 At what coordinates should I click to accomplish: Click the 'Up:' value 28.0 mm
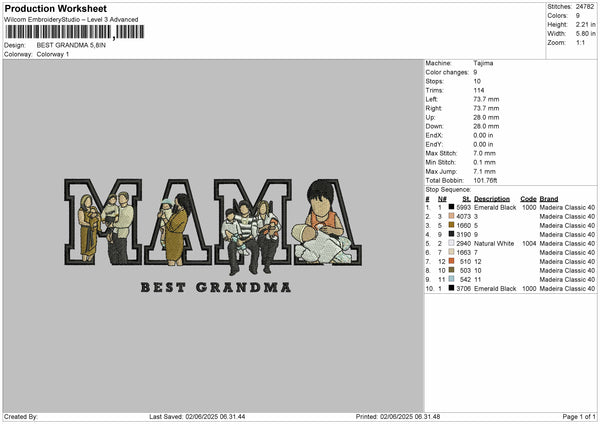tap(486, 117)
